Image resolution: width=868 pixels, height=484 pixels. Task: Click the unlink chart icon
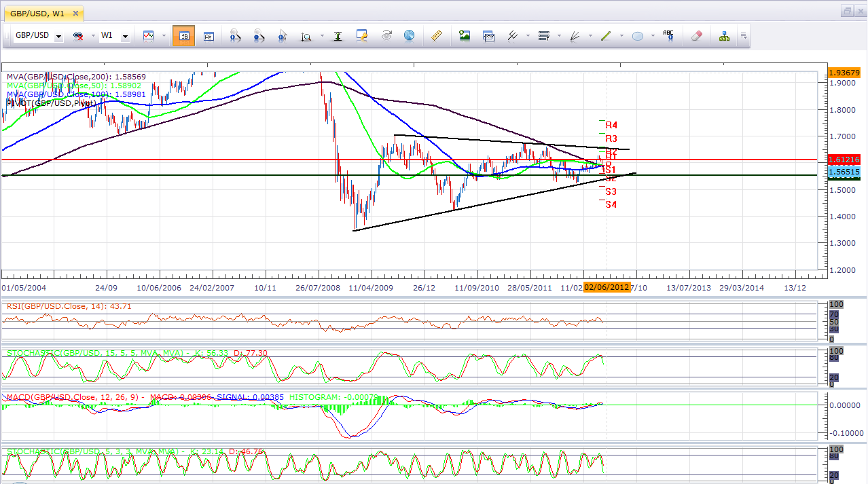click(77, 36)
